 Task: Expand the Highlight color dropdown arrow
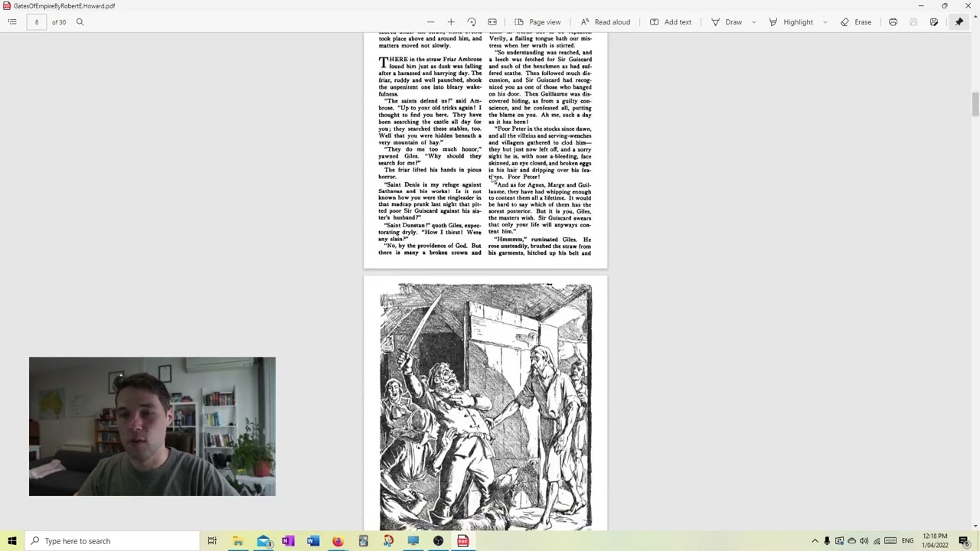(825, 21)
